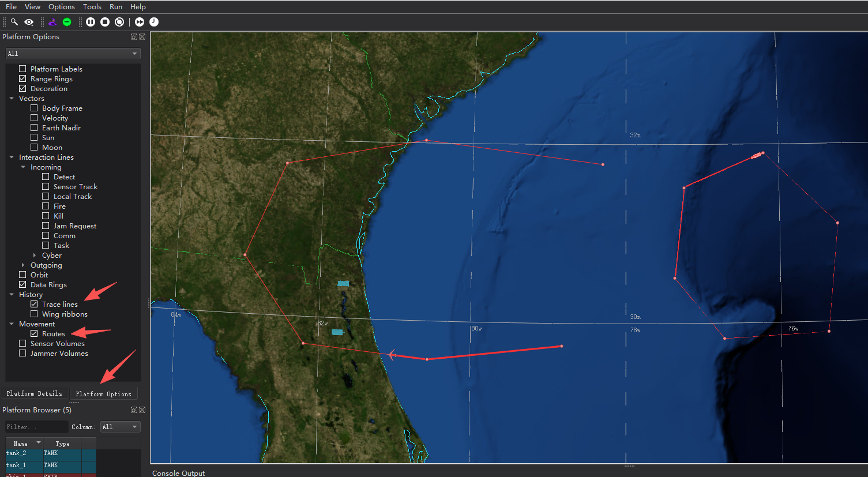Collapse the Movement group
Image resolution: width=868 pixels, height=477 pixels.
12,324
